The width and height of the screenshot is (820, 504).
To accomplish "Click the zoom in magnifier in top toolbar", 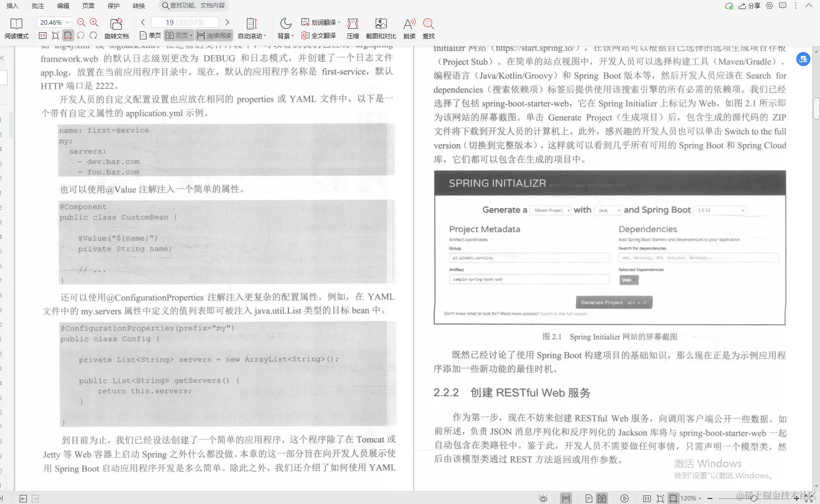I will (x=94, y=22).
